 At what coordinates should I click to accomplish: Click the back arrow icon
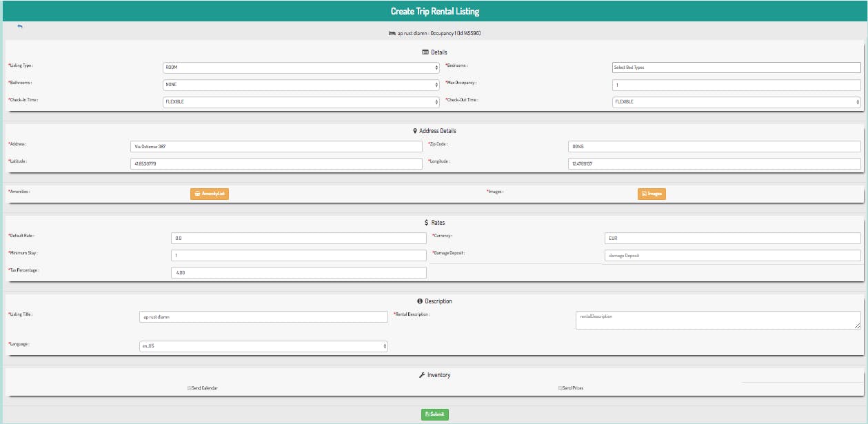(x=20, y=26)
